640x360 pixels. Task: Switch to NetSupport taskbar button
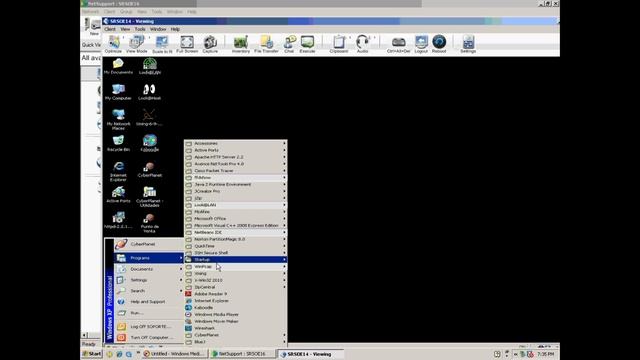pyautogui.click(x=242, y=354)
